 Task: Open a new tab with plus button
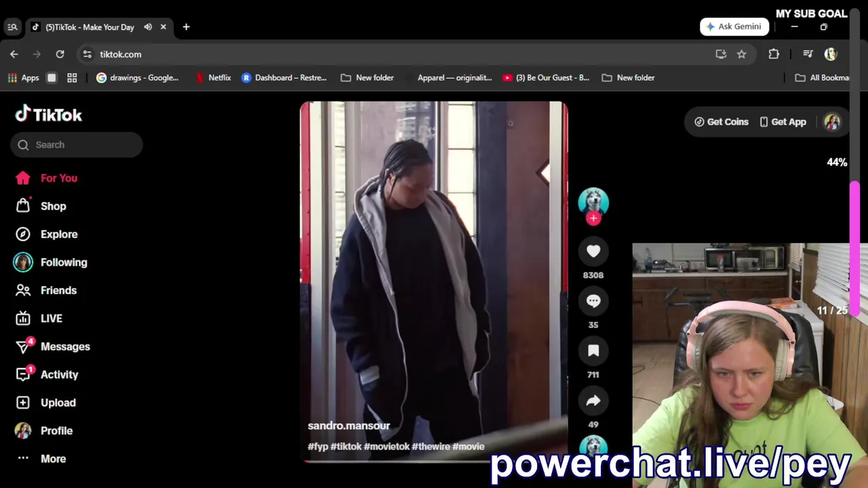[x=186, y=27]
